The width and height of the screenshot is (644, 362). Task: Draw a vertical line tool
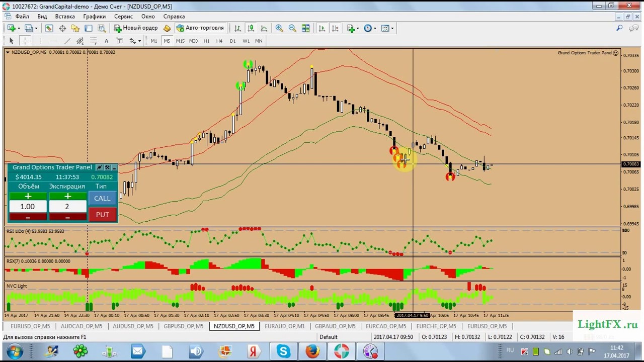41,41
